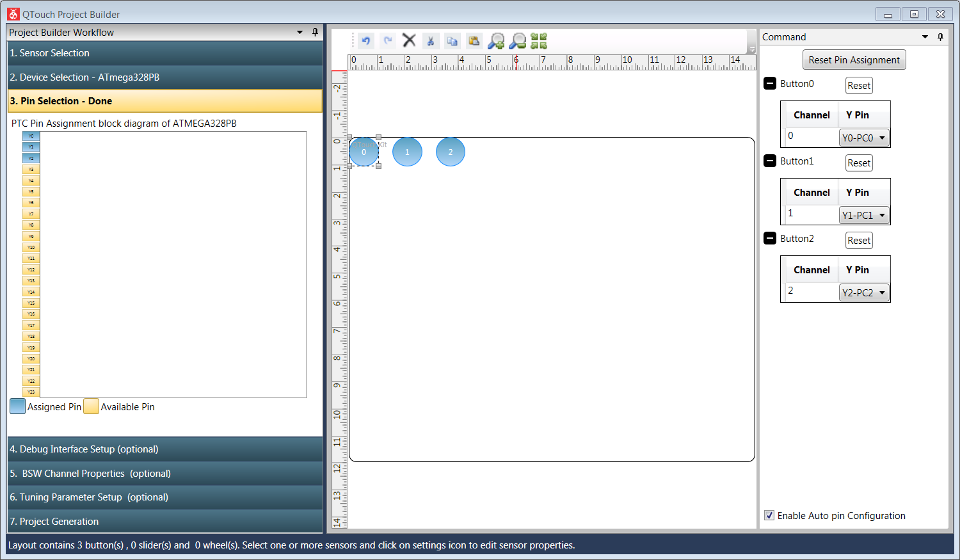Open the Y0-PC0 pin dropdown
The image size is (960, 560).
864,138
